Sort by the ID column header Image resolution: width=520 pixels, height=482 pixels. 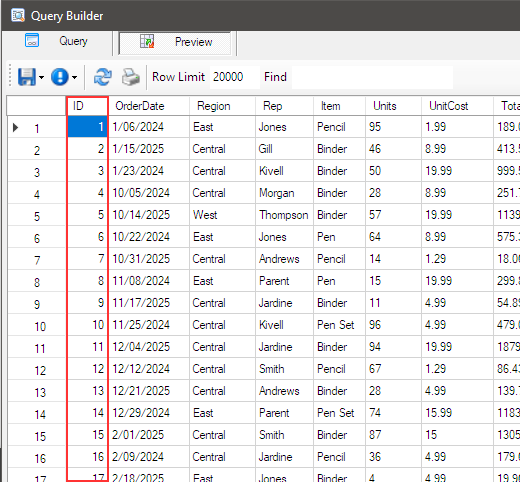pyautogui.click(x=87, y=106)
